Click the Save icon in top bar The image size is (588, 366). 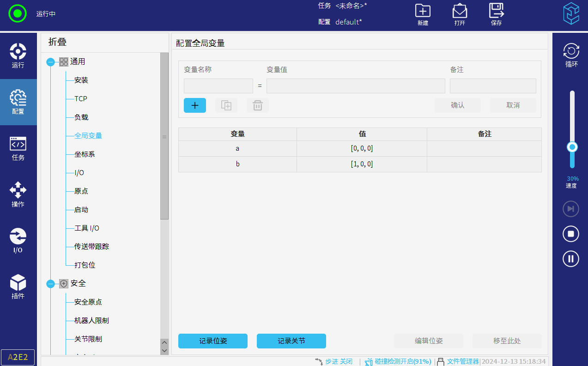pyautogui.click(x=497, y=11)
